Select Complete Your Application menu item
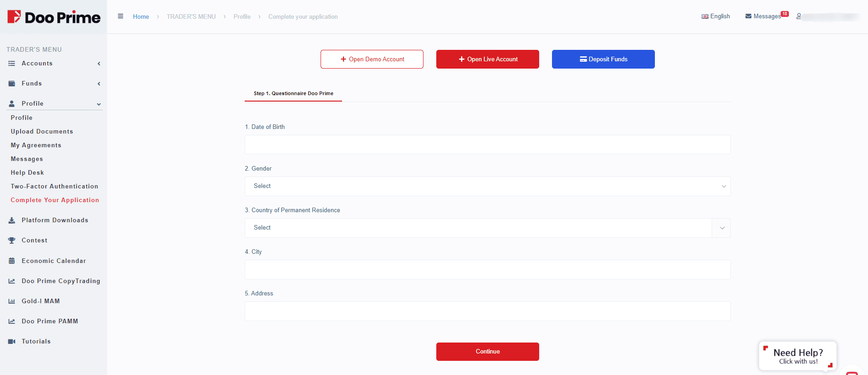The height and width of the screenshot is (375, 868). [55, 200]
